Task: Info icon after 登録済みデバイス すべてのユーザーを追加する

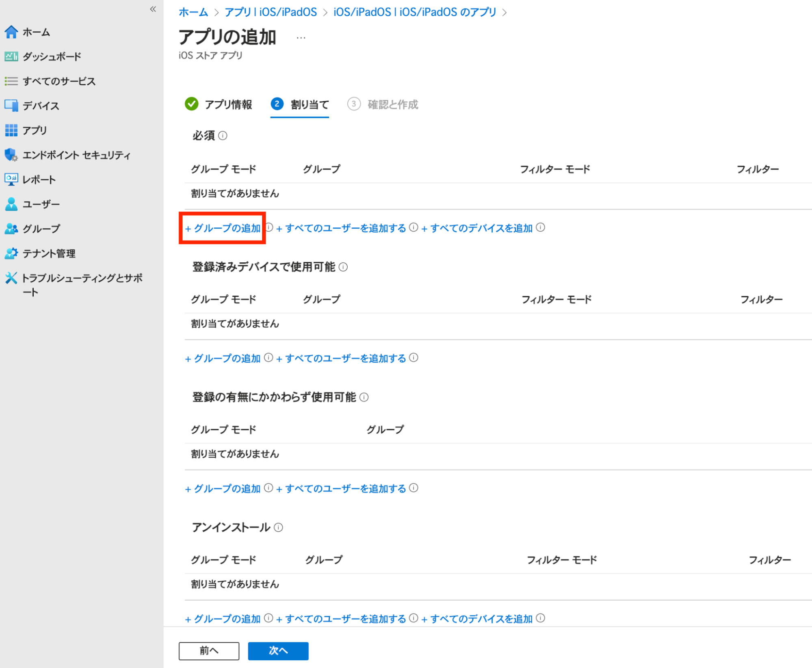Action: (414, 358)
